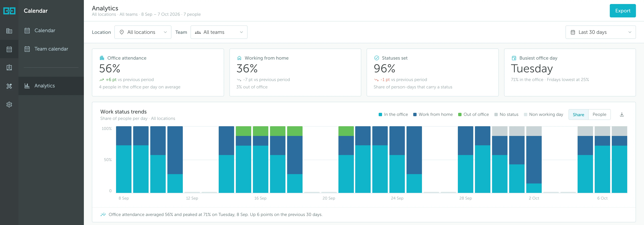644x225 pixels.
Task: Click the '16 Sep' axis label
Action: [x=260, y=198]
